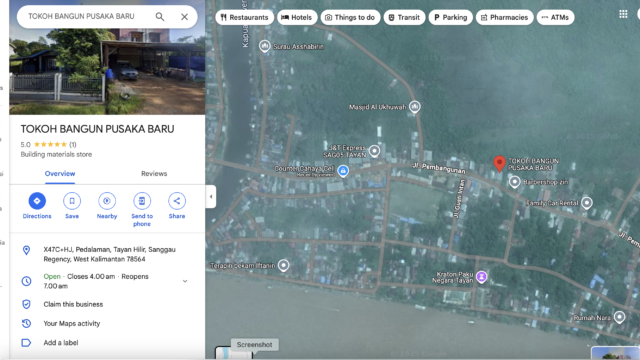Click the address location pin icon

[x=26, y=250]
